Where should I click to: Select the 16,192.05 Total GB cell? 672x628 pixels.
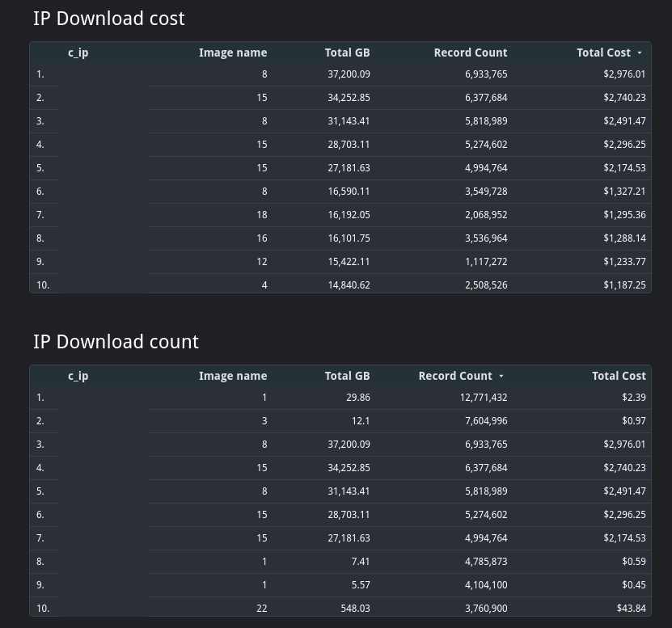click(349, 215)
